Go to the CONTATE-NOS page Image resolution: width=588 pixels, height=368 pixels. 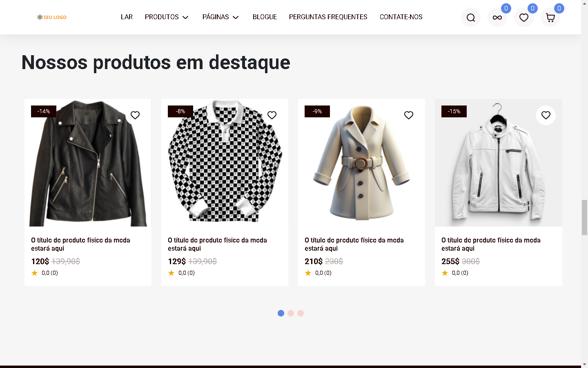[401, 17]
